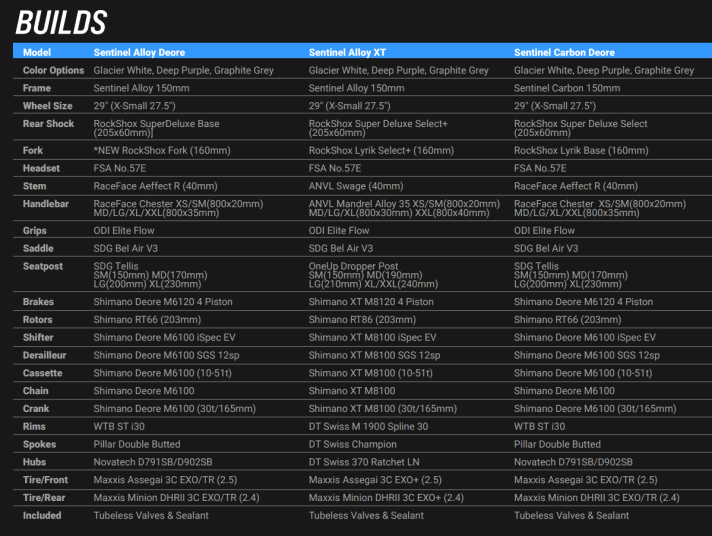This screenshot has width=712, height=536.
Task: Click the BUILDS heading
Action: point(62,20)
